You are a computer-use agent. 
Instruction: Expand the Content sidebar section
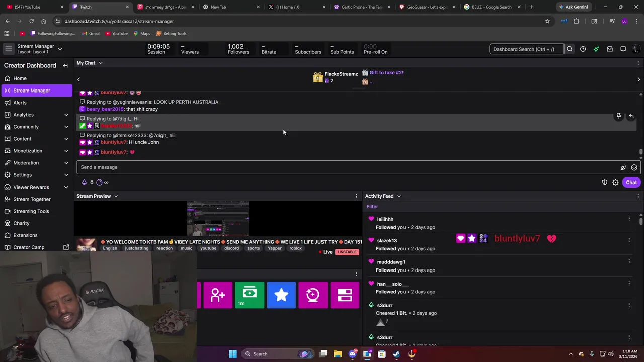[66, 139]
